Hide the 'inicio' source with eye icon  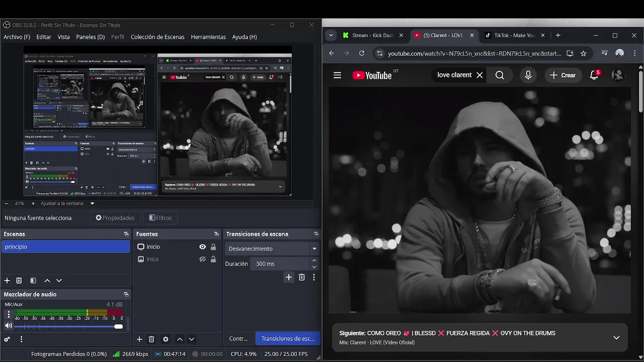202,247
